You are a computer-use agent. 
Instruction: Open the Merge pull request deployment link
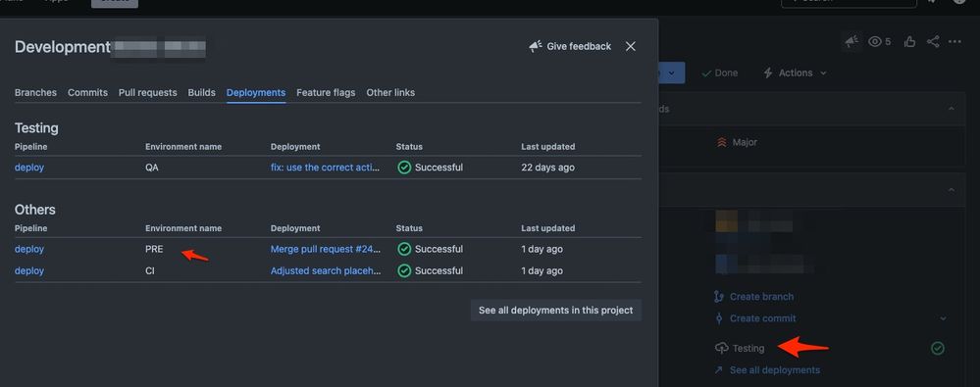pyautogui.click(x=326, y=249)
